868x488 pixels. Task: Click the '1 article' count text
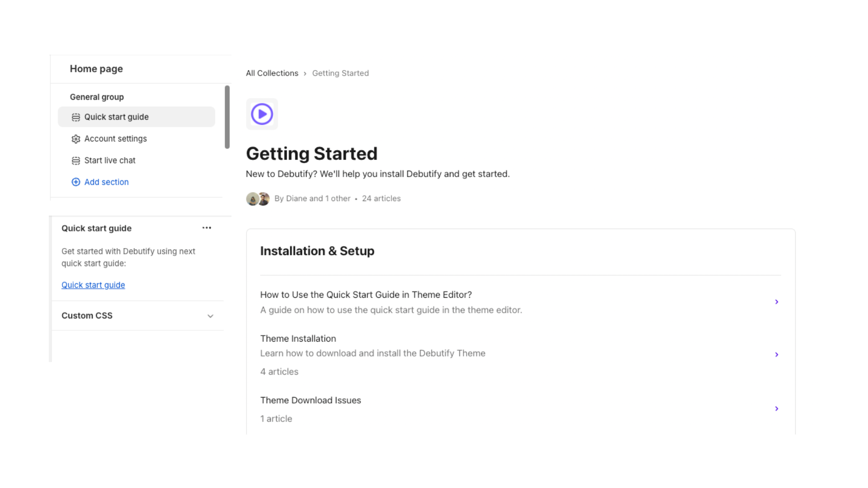coord(276,419)
